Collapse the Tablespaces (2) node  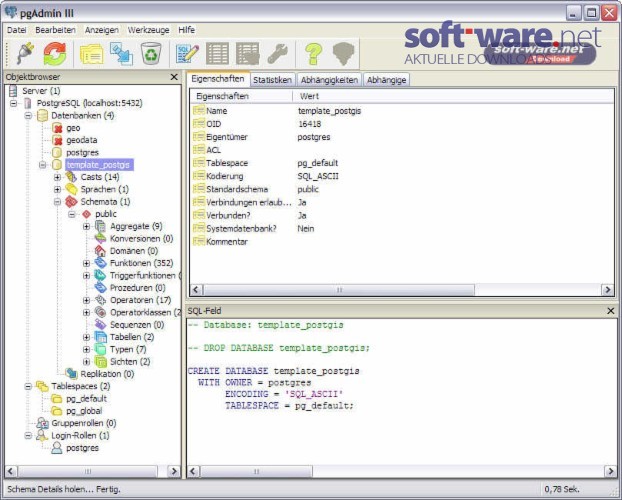[x=28, y=386]
